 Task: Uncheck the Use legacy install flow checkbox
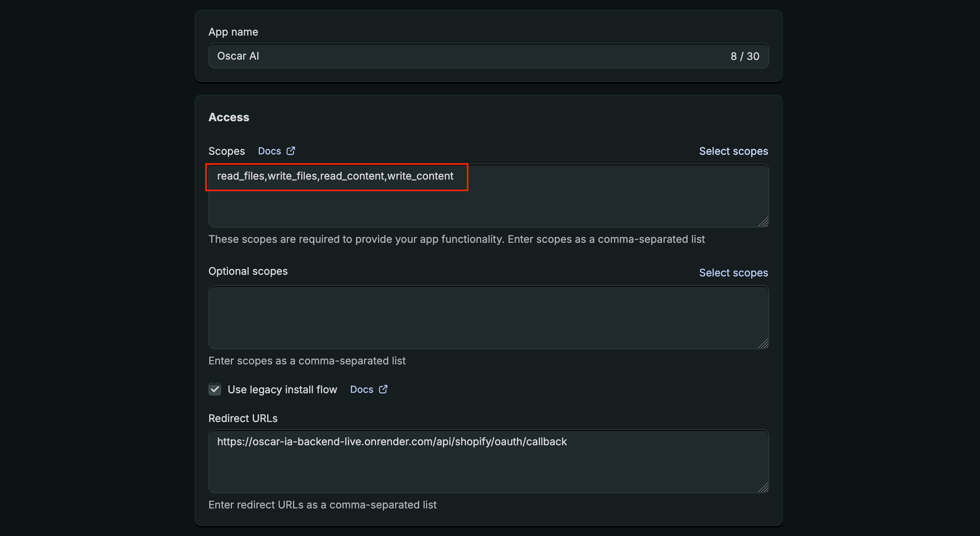[x=215, y=390]
